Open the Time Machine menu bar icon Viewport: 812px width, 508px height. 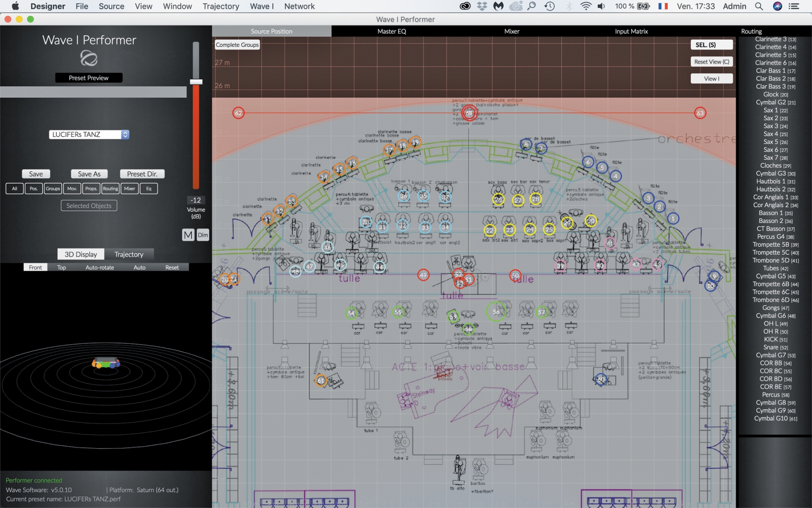(x=549, y=6)
